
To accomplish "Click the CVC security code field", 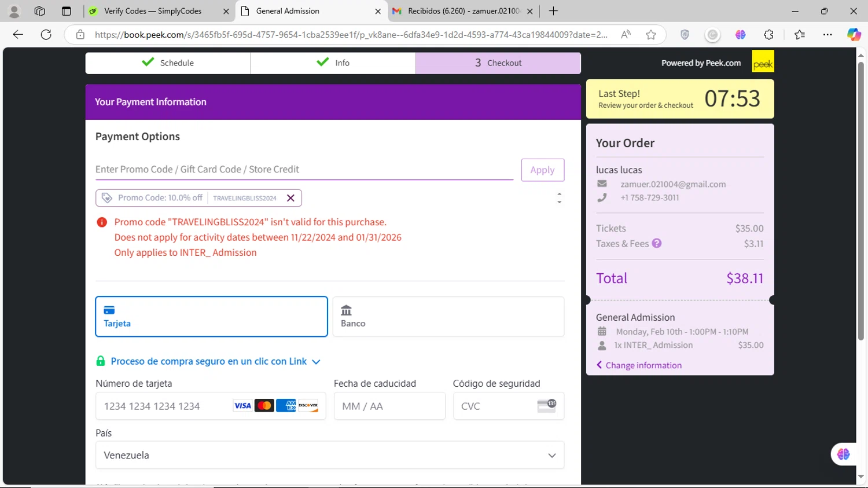I will pyautogui.click(x=509, y=406).
